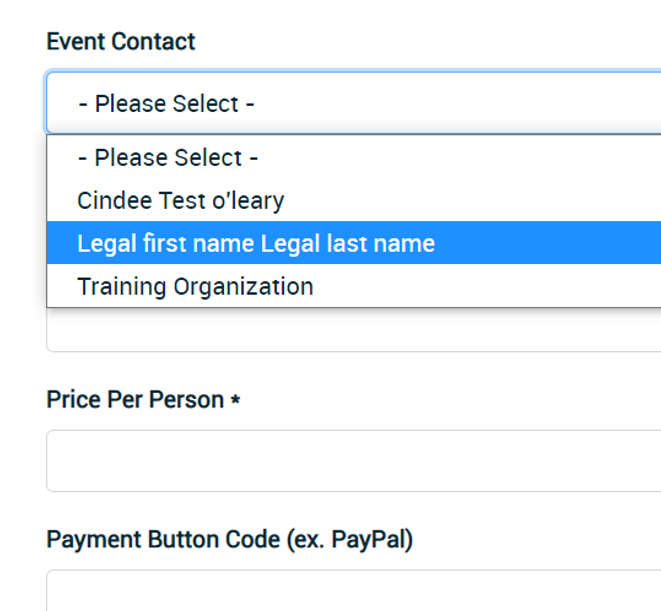Viewport: 661px width, 611px height.
Task: Click the input field hidden behind the dropdown list
Action: click(350, 331)
